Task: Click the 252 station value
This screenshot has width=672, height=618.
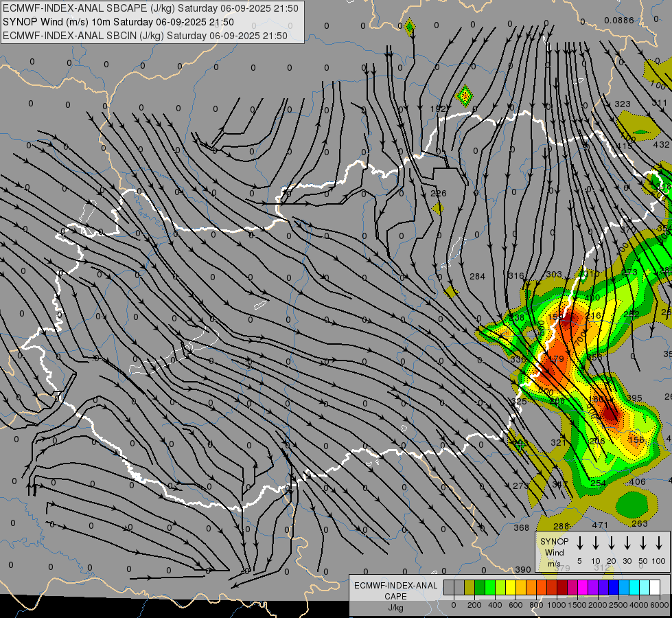Action: point(632,314)
